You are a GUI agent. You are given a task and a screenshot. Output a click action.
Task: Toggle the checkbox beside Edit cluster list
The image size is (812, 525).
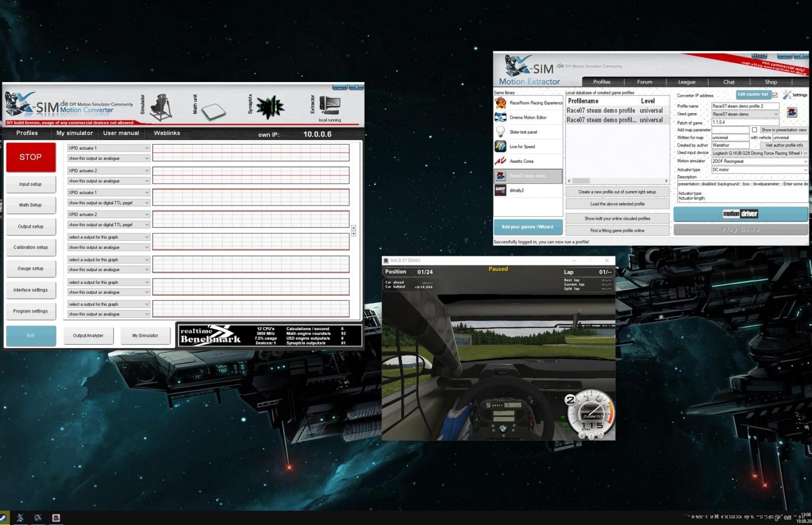(775, 95)
